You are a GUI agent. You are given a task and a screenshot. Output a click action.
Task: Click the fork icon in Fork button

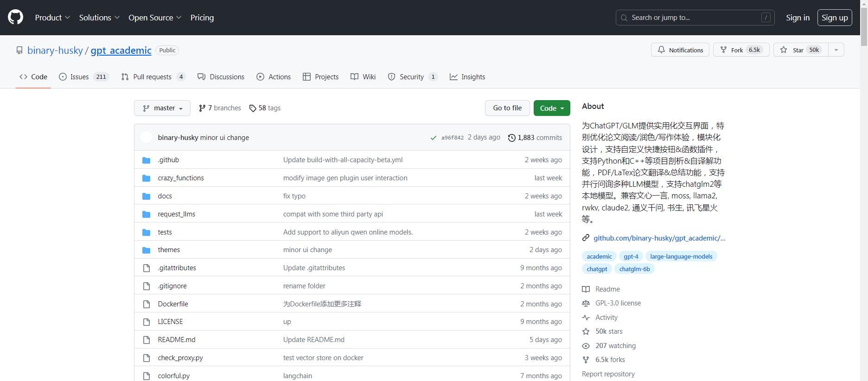coord(723,50)
